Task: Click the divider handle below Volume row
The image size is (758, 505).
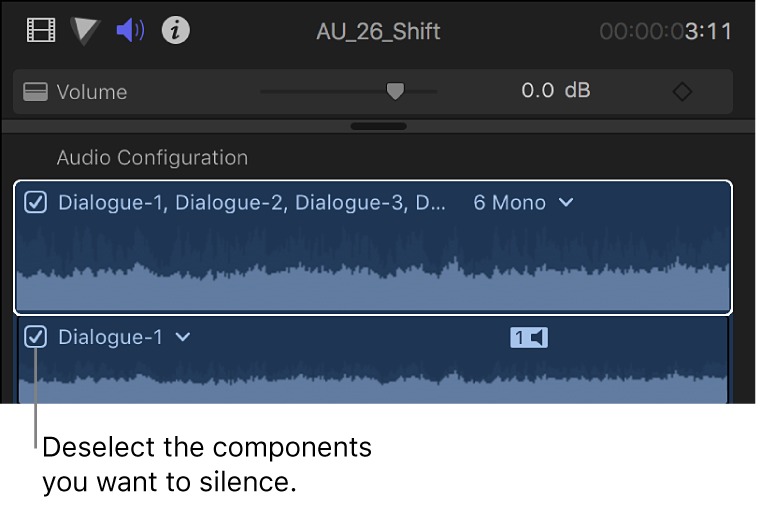Action: coord(379,127)
